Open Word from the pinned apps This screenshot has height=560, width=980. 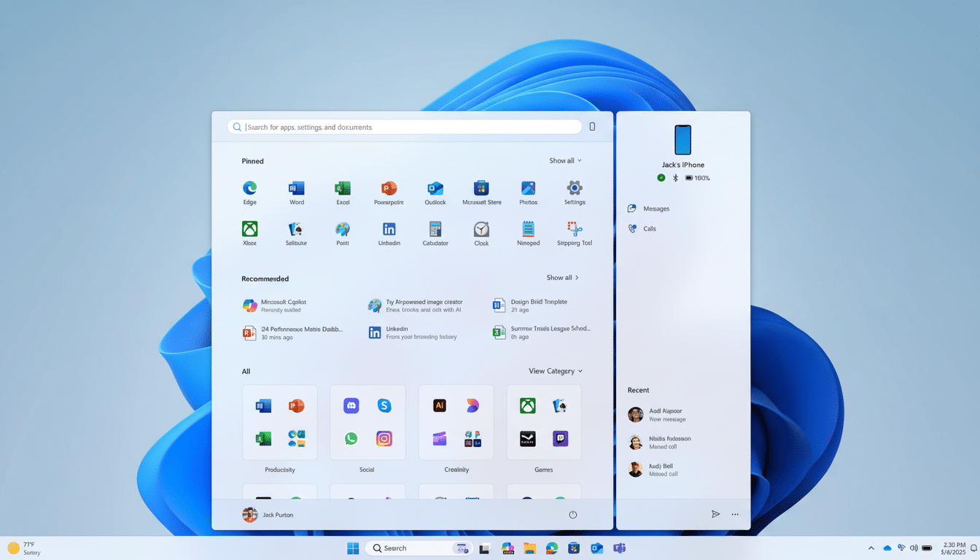coord(296,192)
